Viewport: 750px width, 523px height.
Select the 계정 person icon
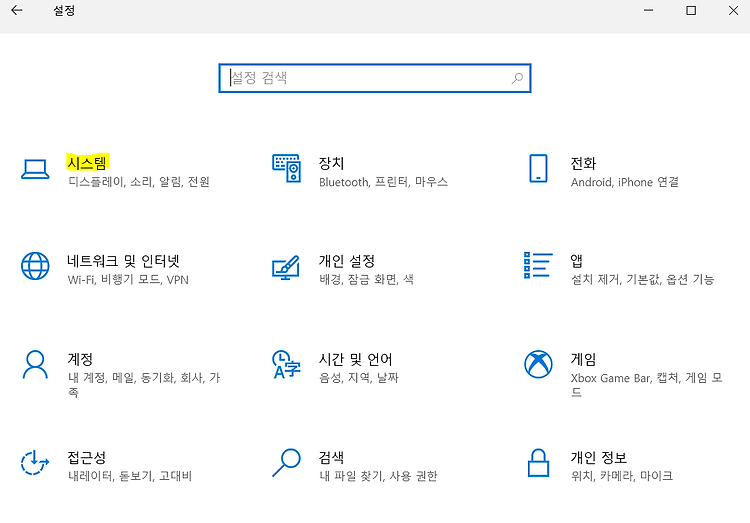pos(35,365)
